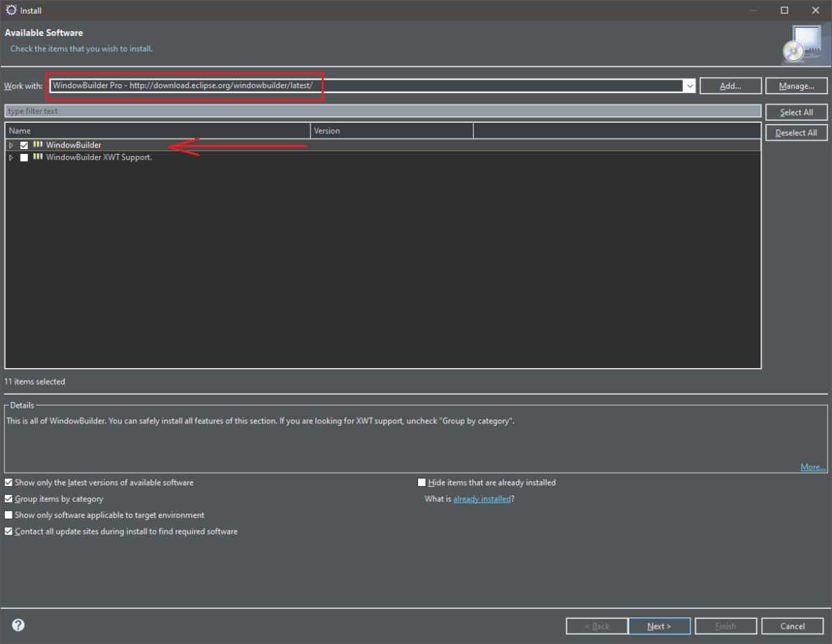Toggle Group items by category checkbox

[8, 499]
